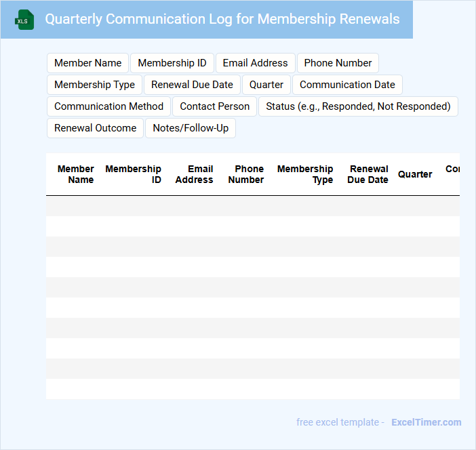Click the green XLS file icon

tap(24, 20)
